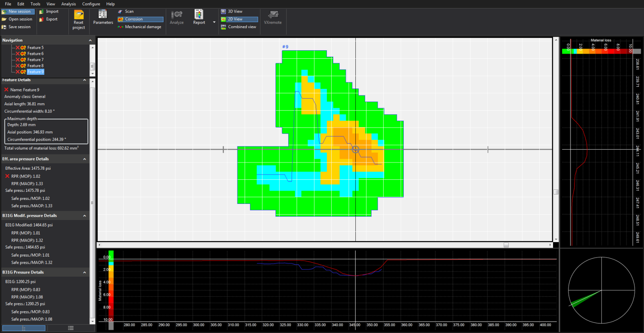
Task: Click the list view icon at panel bottom
Action: tap(71, 328)
